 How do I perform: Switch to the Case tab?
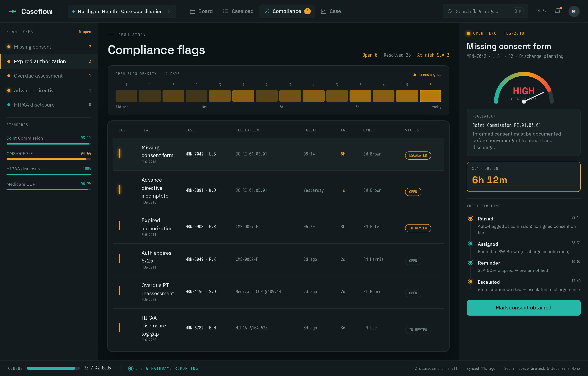pos(331,11)
